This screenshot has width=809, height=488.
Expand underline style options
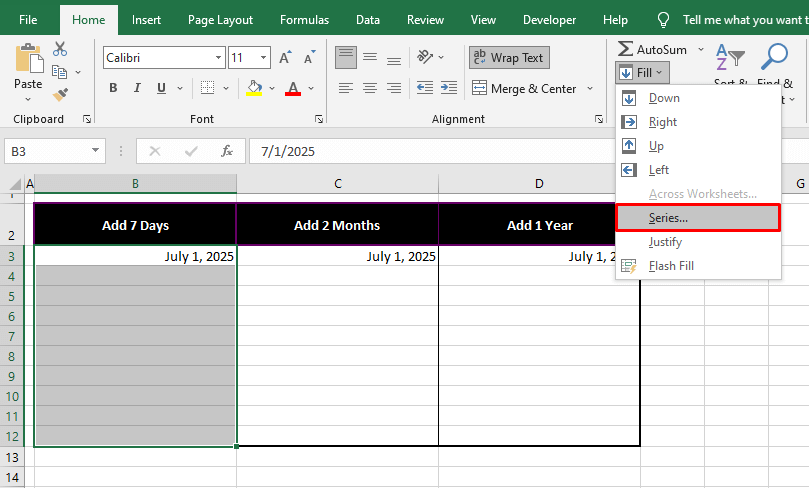[180, 88]
